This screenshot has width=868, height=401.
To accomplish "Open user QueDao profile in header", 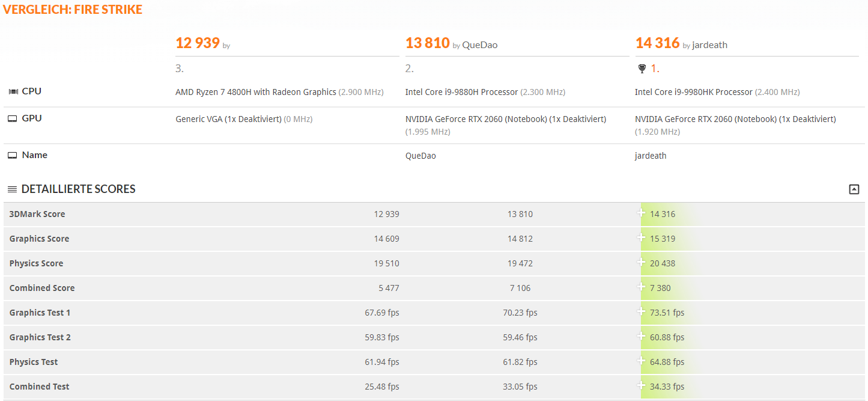I will click(480, 45).
